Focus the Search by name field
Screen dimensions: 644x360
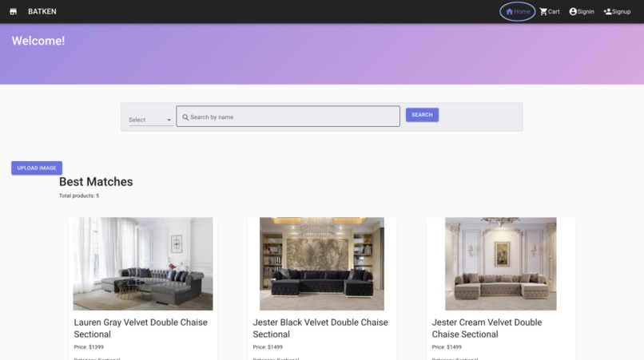(288, 117)
